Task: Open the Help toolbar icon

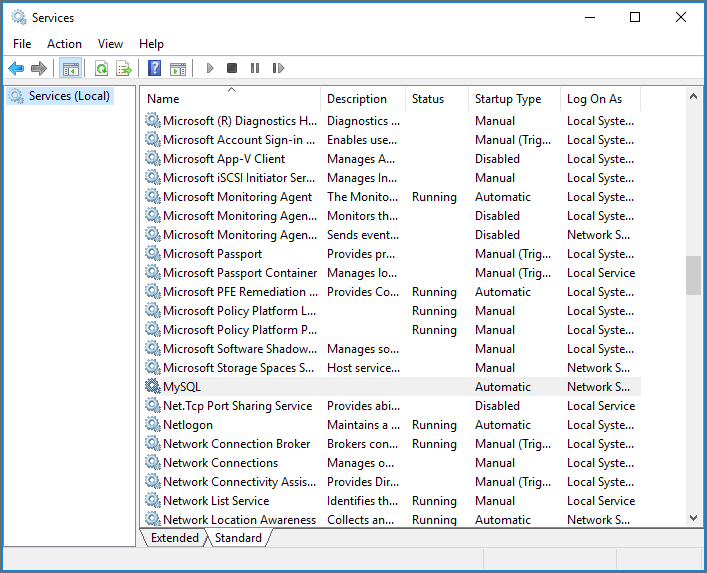Action: coord(155,69)
